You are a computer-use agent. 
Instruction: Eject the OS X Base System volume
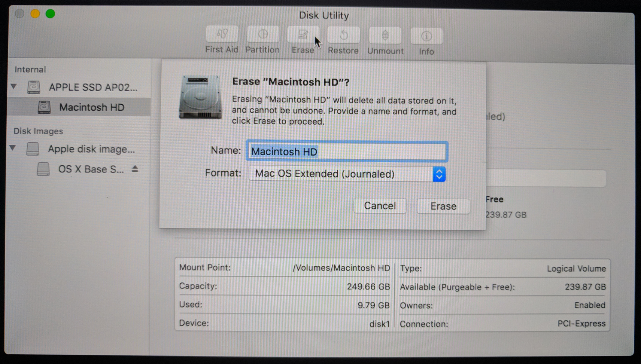(135, 169)
